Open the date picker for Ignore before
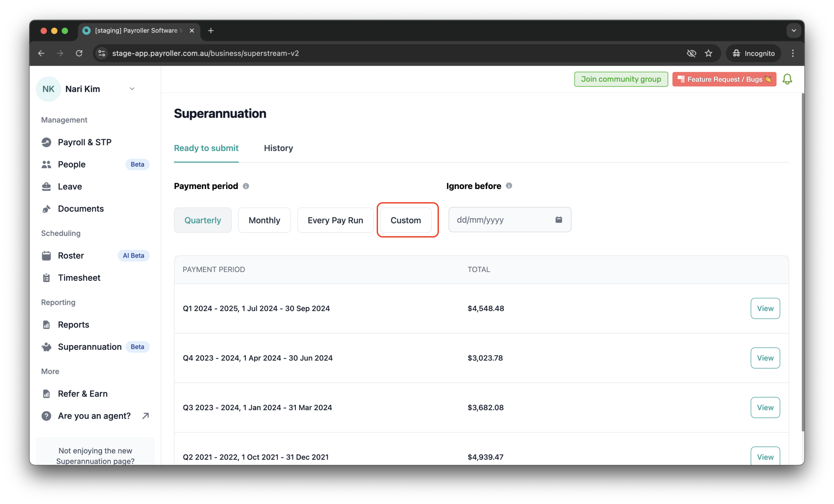Screen dimensions: 834x504 558,219
